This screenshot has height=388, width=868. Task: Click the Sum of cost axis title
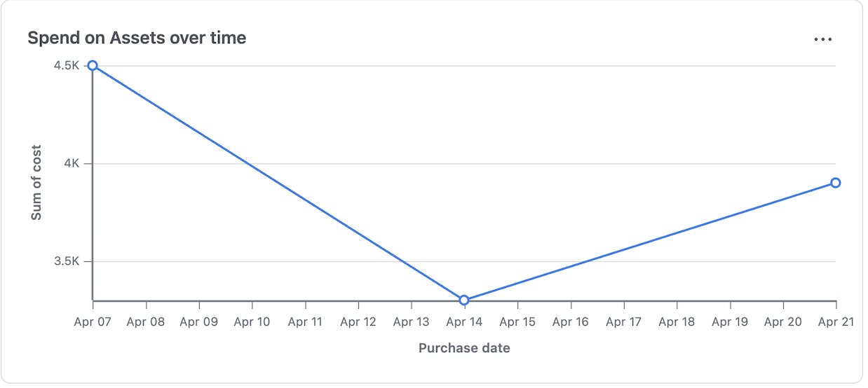point(36,183)
